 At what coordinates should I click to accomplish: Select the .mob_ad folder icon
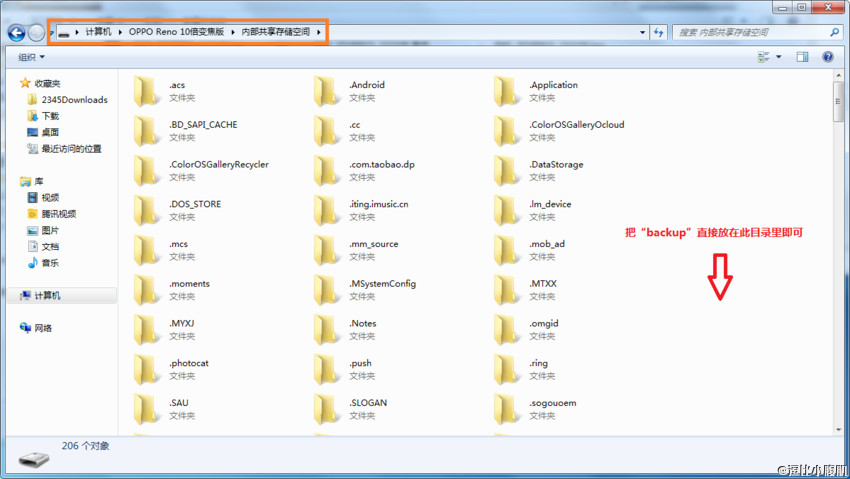506,250
